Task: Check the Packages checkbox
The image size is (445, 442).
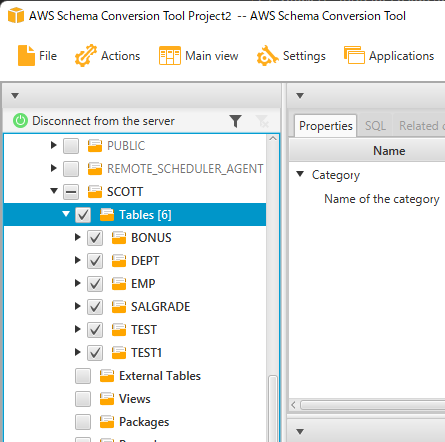Action: (x=83, y=422)
